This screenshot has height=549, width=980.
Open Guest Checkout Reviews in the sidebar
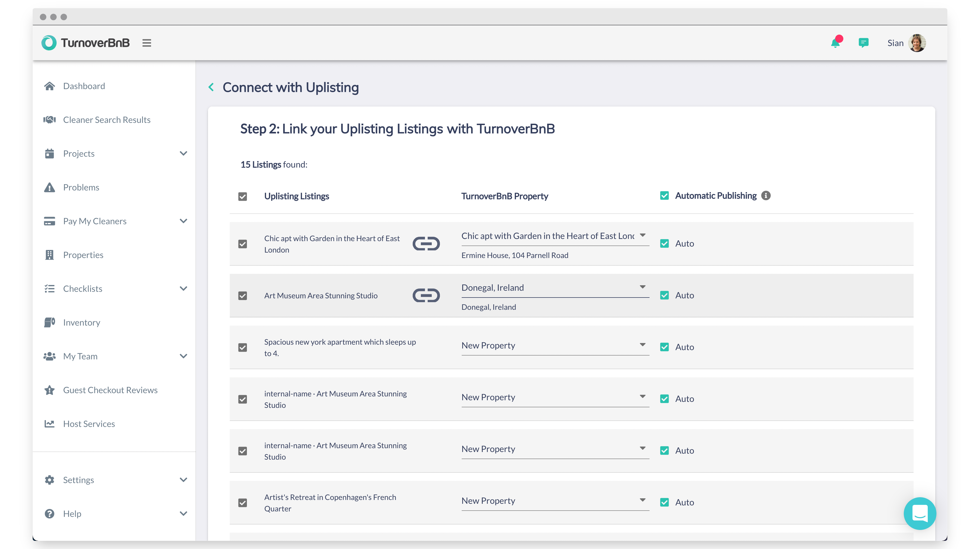pyautogui.click(x=110, y=390)
